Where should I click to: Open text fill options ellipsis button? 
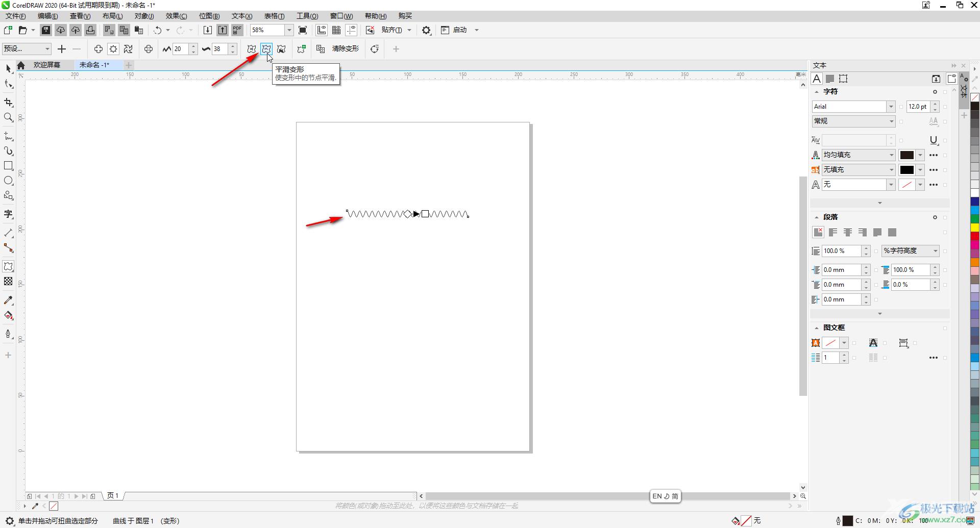click(x=934, y=155)
